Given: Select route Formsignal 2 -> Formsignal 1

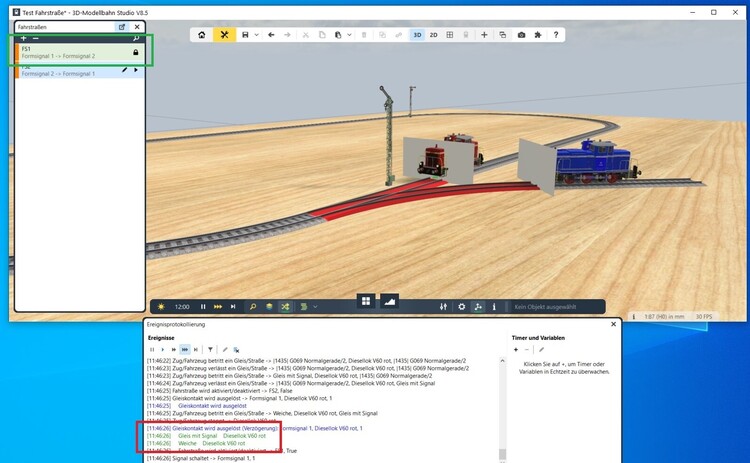Looking at the screenshot, I should click(79, 71).
